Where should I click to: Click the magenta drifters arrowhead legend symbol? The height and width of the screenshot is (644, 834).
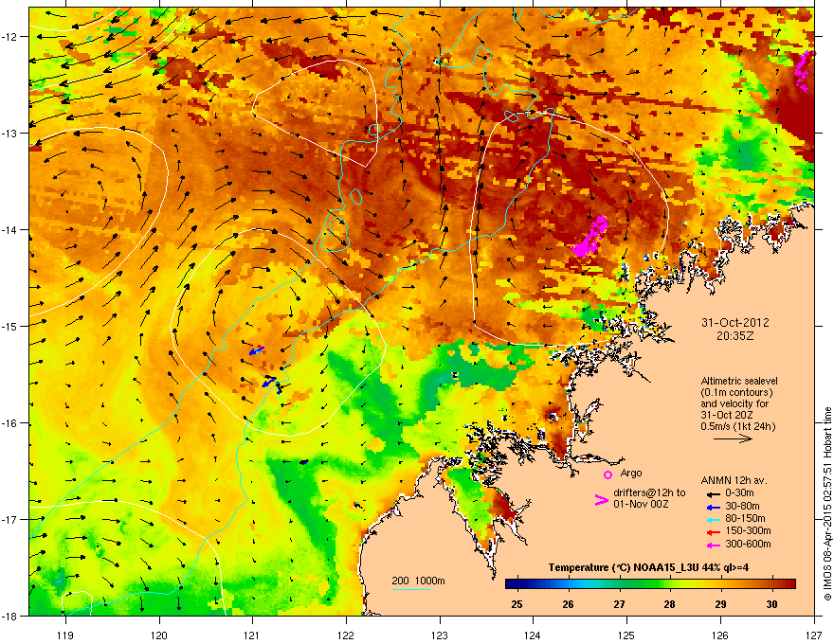pos(601,500)
